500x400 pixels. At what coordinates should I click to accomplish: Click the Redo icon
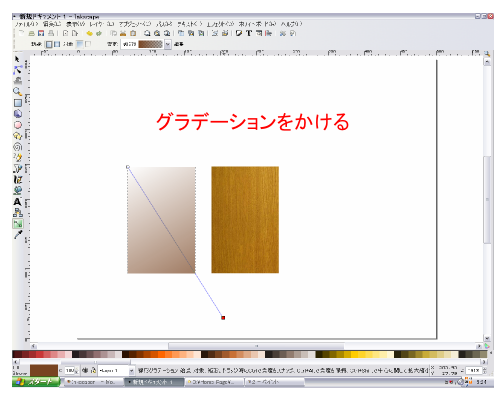point(99,33)
